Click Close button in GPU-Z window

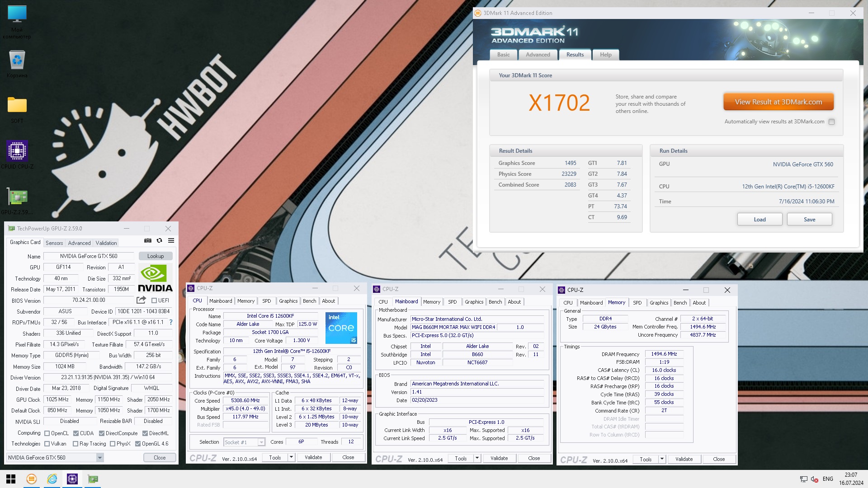click(160, 458)
